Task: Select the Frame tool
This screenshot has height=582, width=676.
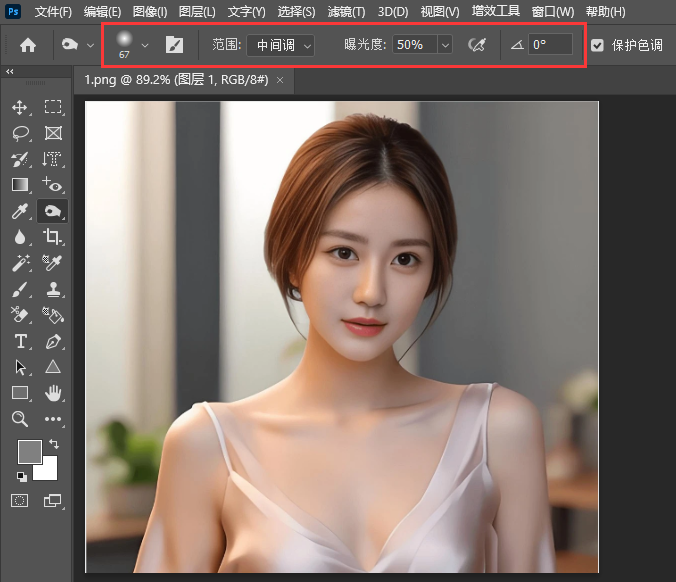Action: 53,133
